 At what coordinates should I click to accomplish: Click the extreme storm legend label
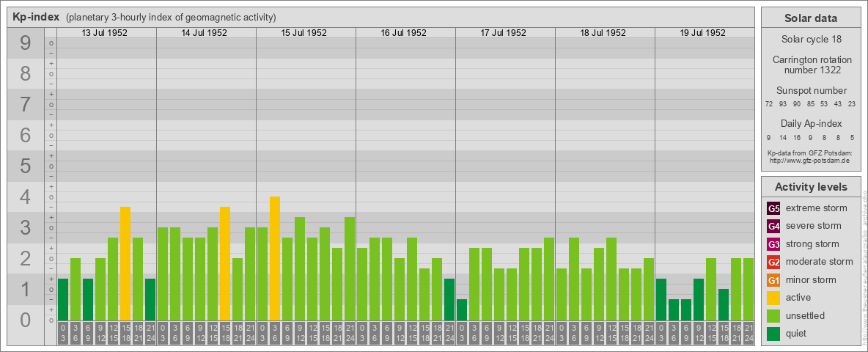click(817, 209)
